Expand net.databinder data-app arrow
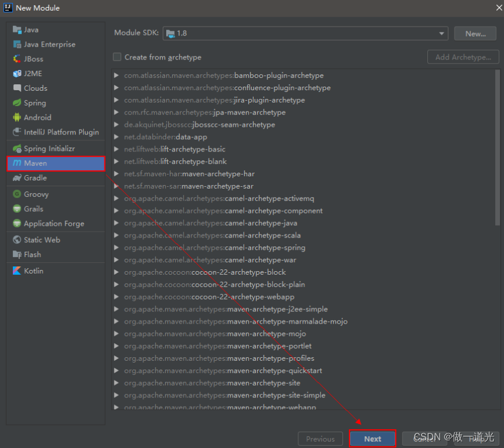This screenshot has height=448, width=504. (116, 137)
